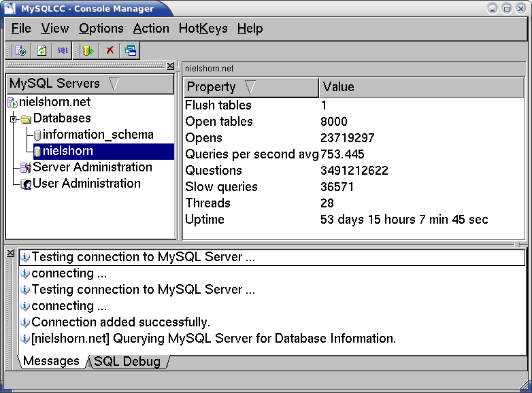Click the Server Administration icon

(26, 167)
